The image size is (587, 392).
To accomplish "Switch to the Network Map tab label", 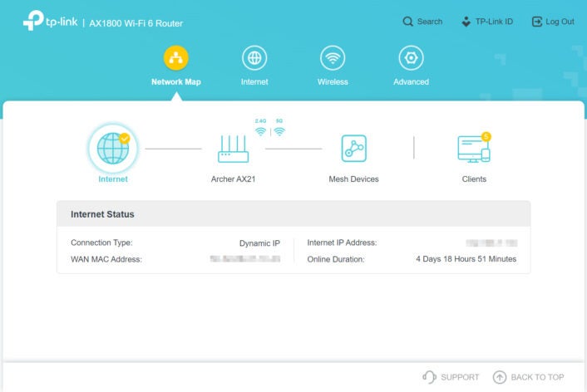I will 176,82.
